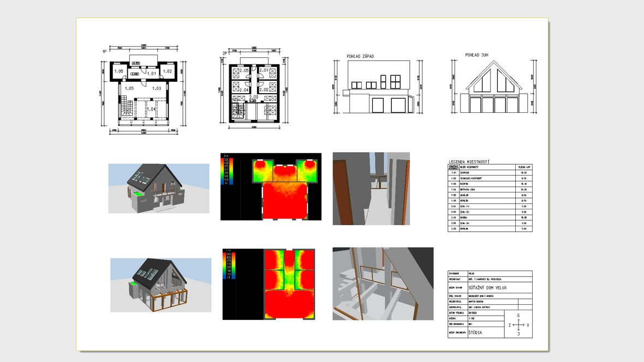644x362 pixels.
Task: Click the upper interior corridor render
Action: tap(371, 188)
